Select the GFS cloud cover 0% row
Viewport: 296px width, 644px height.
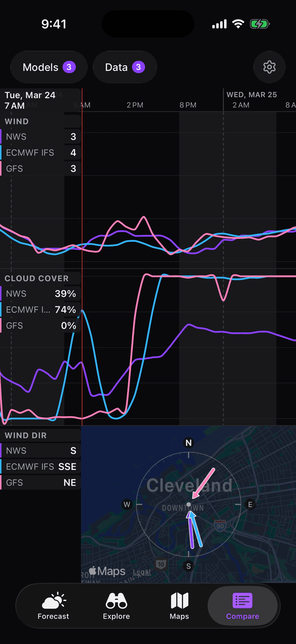[41, 325]
